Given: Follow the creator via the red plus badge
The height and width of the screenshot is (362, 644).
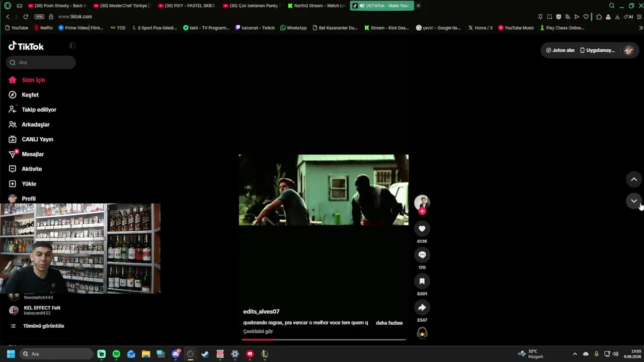Looking at the screenshot, I should click(x=422, y=211).
